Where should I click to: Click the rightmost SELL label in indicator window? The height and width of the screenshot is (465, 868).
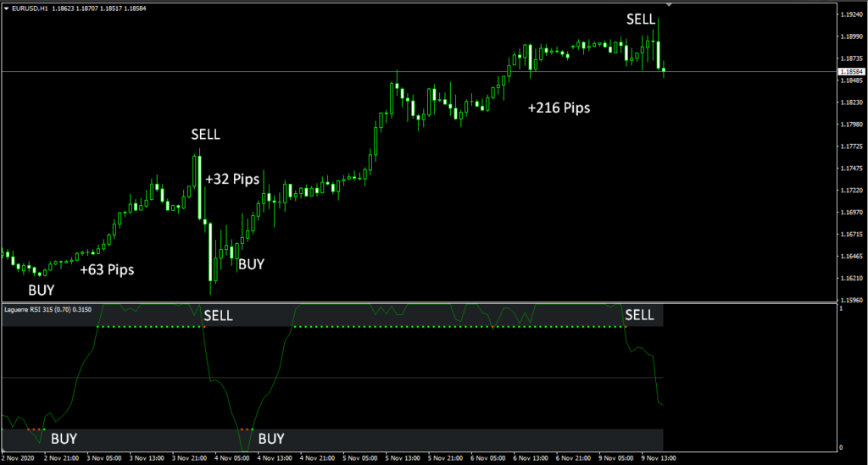pyautogui.click(x=639, y=315)
